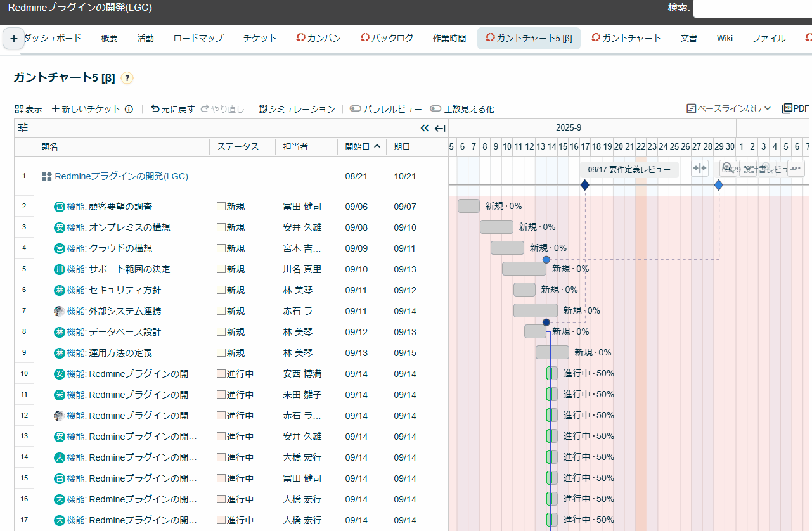Click the 米 avatar icon in row 11

click(x=60, y=395)
